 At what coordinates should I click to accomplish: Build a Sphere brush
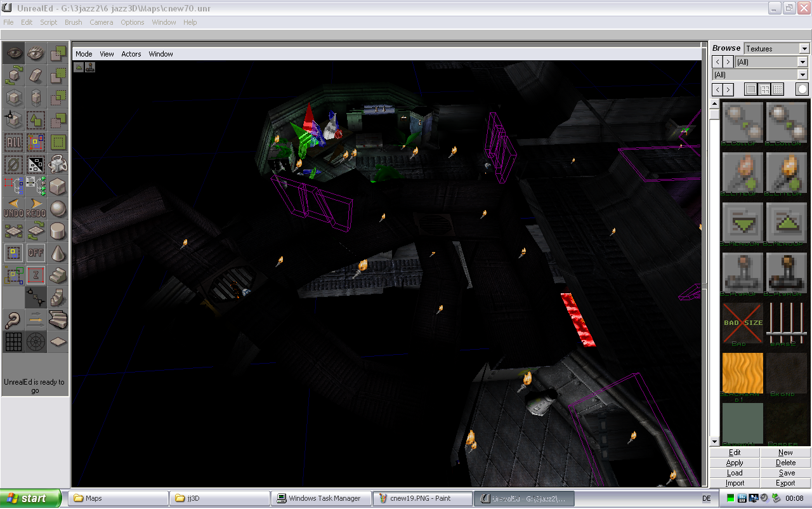click(58, 209)
